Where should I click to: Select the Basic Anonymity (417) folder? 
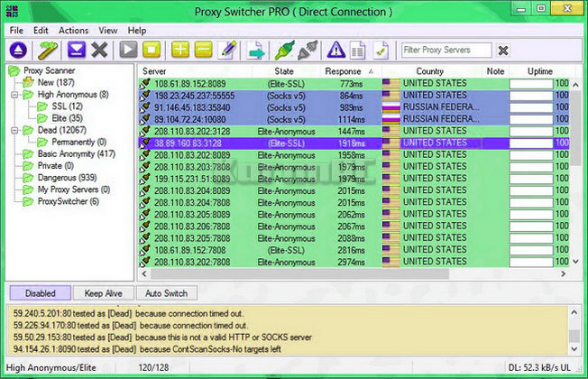coord(77,153)
